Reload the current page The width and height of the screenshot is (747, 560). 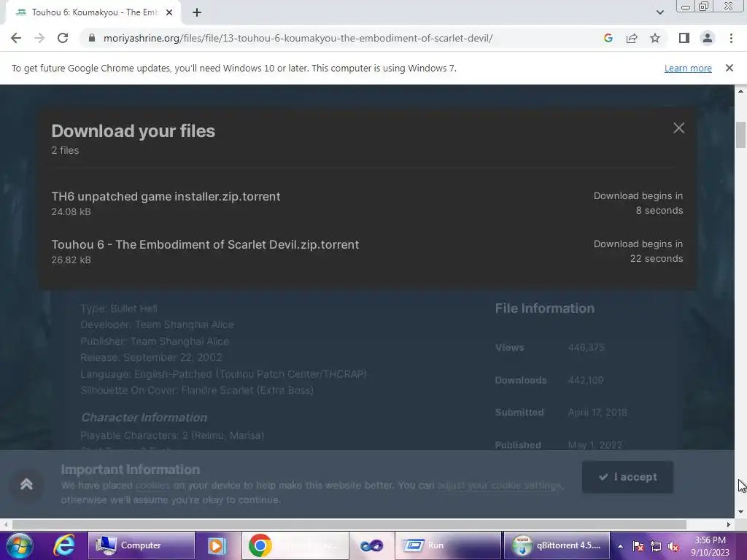63,38
